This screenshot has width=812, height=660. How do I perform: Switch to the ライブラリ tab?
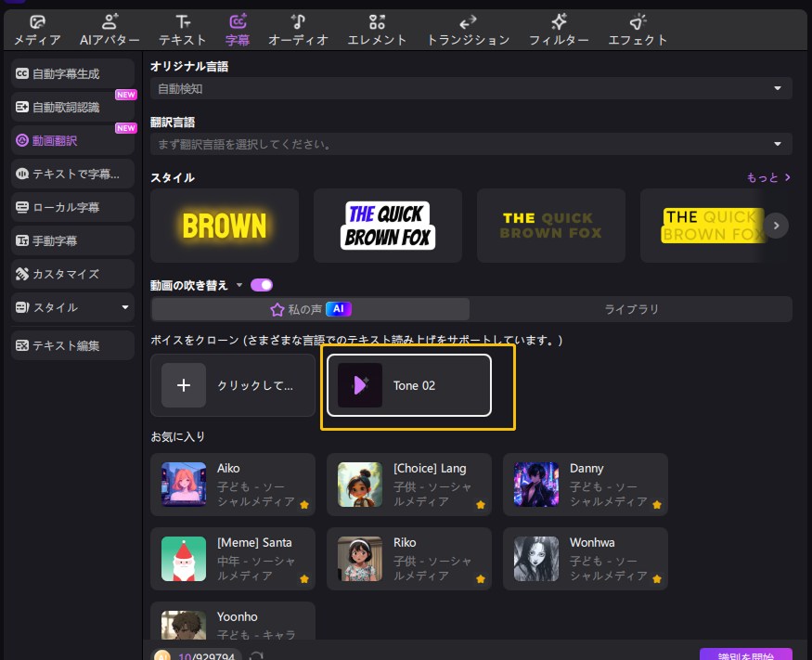click(x=630, y=309)
